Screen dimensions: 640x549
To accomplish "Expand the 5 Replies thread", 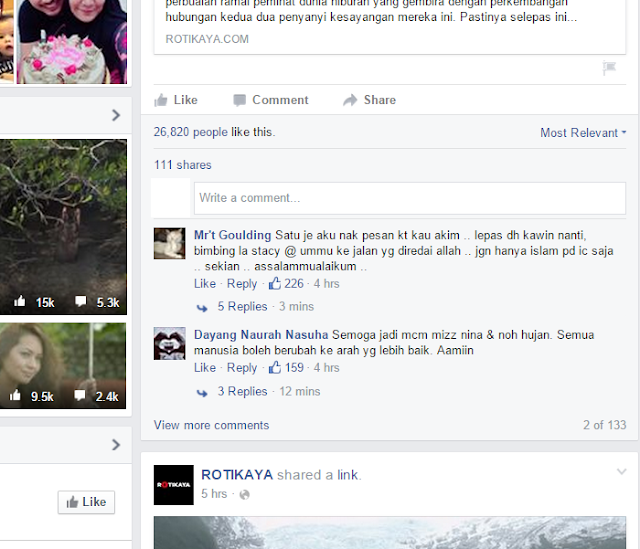I will 242,307.
